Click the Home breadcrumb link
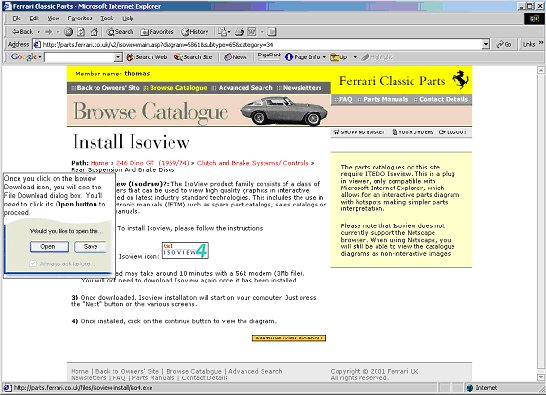 [99, 163]
